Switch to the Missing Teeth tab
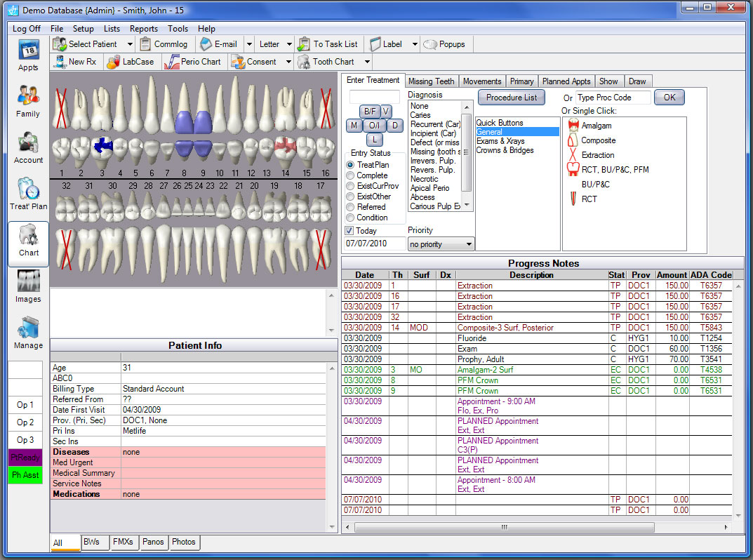753x560 pixels. 431,81
